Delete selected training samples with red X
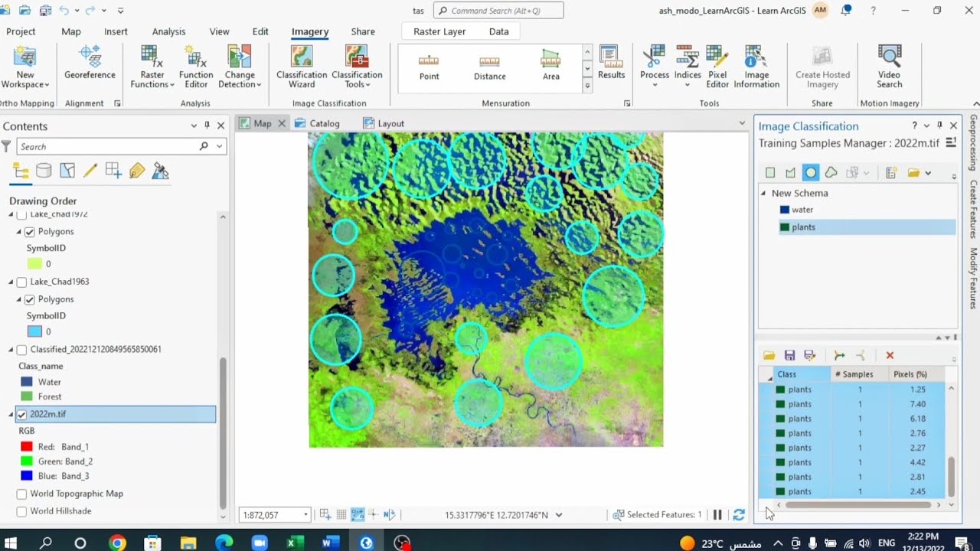Screen dimensions: 980x551 tap(890, 355)
